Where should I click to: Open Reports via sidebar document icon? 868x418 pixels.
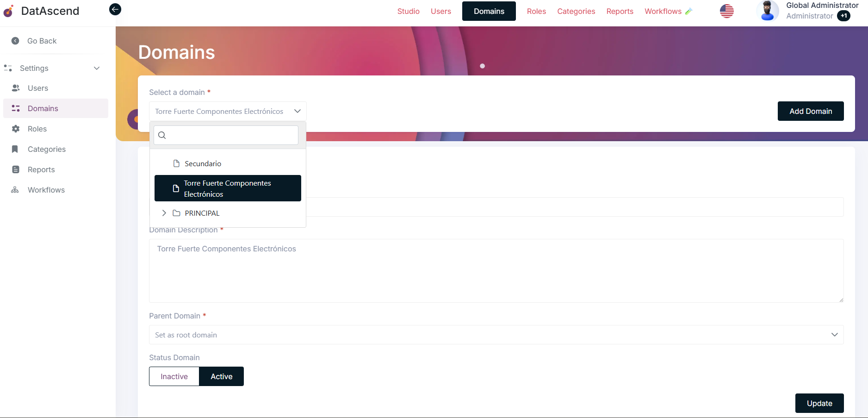(16, 169)
